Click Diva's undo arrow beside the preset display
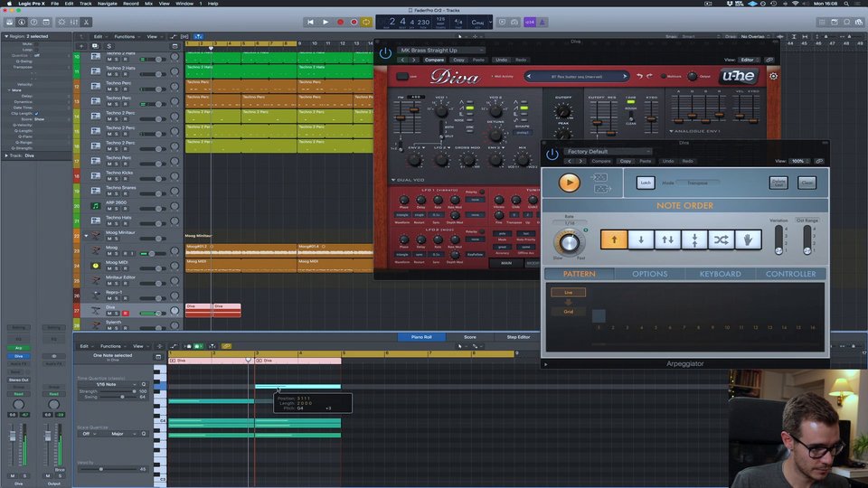Viewport: 868px width, 488px height. click(640, 76)
